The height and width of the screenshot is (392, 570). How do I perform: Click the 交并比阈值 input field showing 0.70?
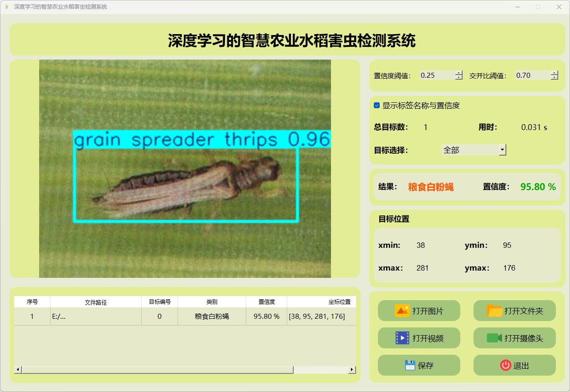533,75
